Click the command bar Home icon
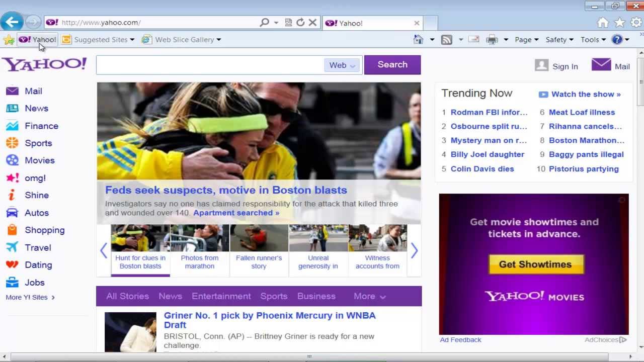644x362 pixels. [418, 40]
